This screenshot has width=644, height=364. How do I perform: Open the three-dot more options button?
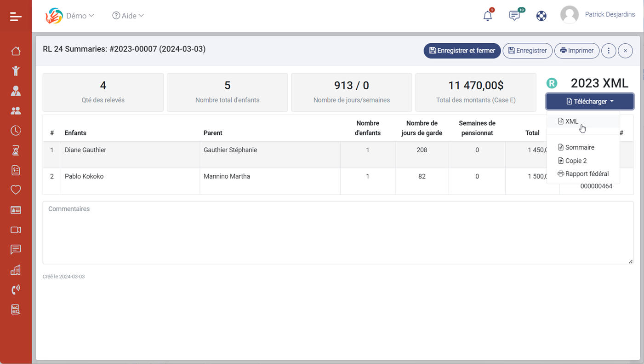(x=609, y=51)
